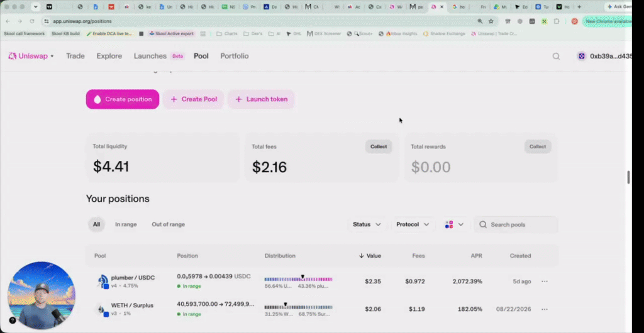Screen dimensions: 644x333
Task: Click the page vertical scrollbar thumb
Action: (628, 177)
